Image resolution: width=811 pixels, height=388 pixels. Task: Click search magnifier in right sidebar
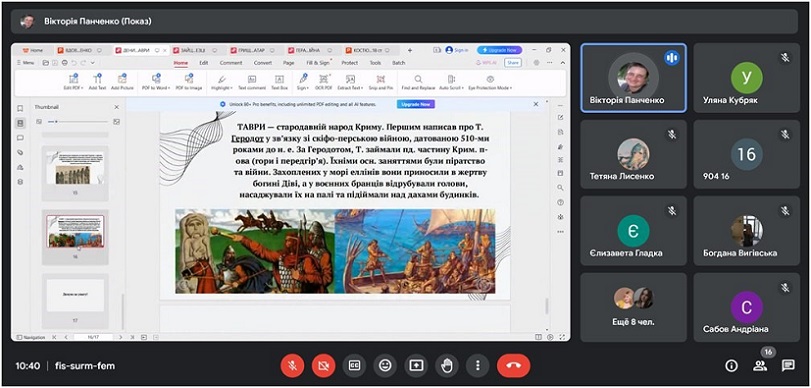point(561,187)
